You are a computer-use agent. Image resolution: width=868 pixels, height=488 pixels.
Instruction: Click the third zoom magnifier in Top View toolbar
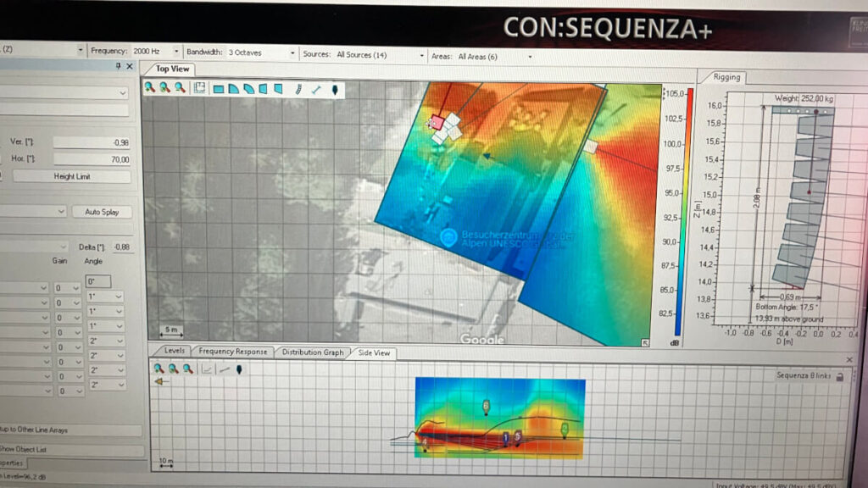(x=180, y=87)
